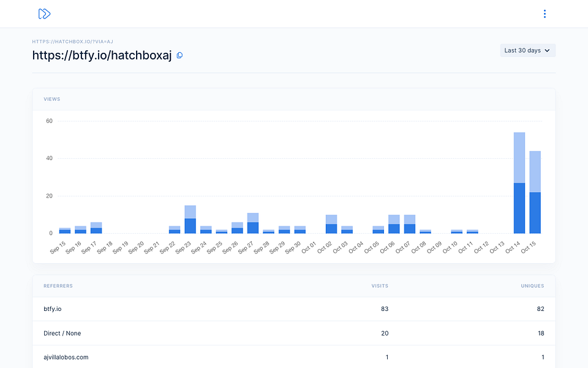Click the btfy.io referrer row
The image size is (588, 368).
pyautogui.click(x=293, y=309)
